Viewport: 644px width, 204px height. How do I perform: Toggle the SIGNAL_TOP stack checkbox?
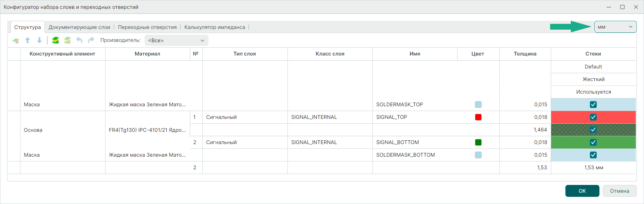click(593, 117)
